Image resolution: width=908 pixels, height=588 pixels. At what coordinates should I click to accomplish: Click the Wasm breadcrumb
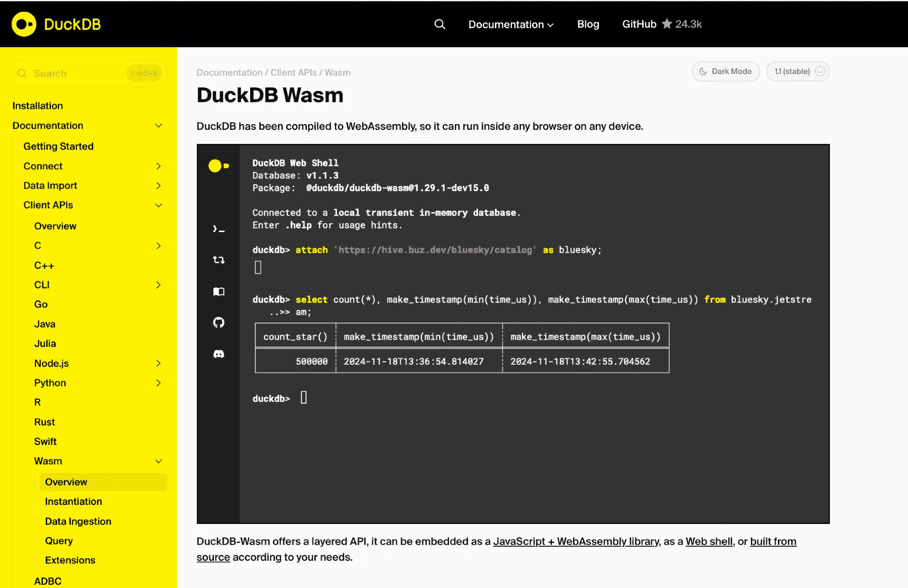tap(337, 73)
